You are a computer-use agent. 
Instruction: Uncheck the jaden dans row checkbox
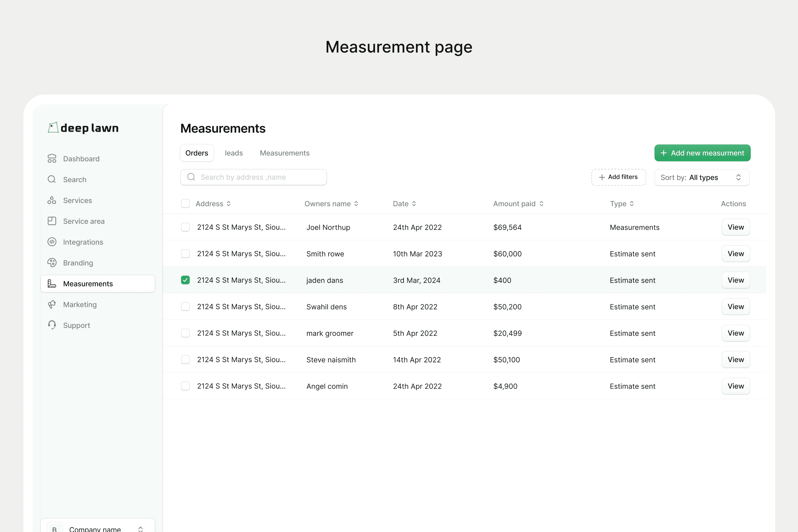pyautogui.click(x=185, y=280)
